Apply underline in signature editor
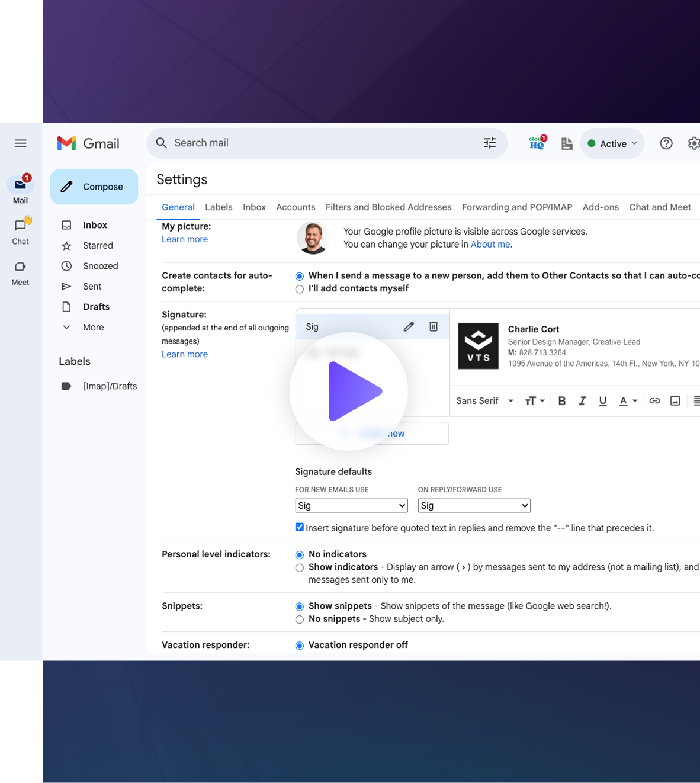The width and height of the screenshot is (700, 783). tap(603, 401)
